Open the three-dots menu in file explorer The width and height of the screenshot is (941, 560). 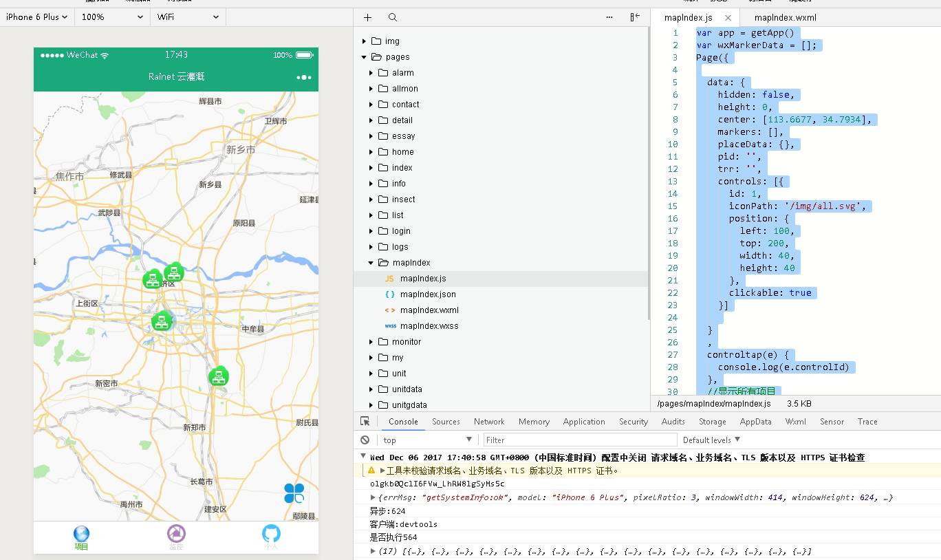pyautogui.click(x=609, y=17)
